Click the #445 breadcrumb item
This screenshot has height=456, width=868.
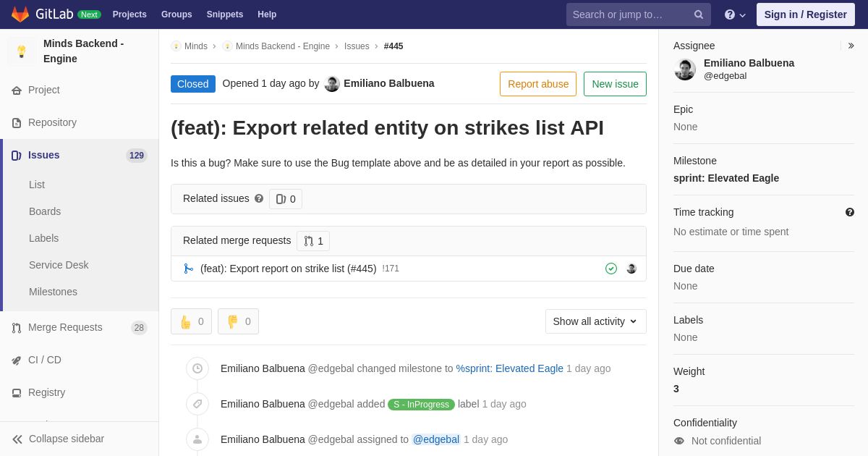pyautogui.click(x=393, y=46)
